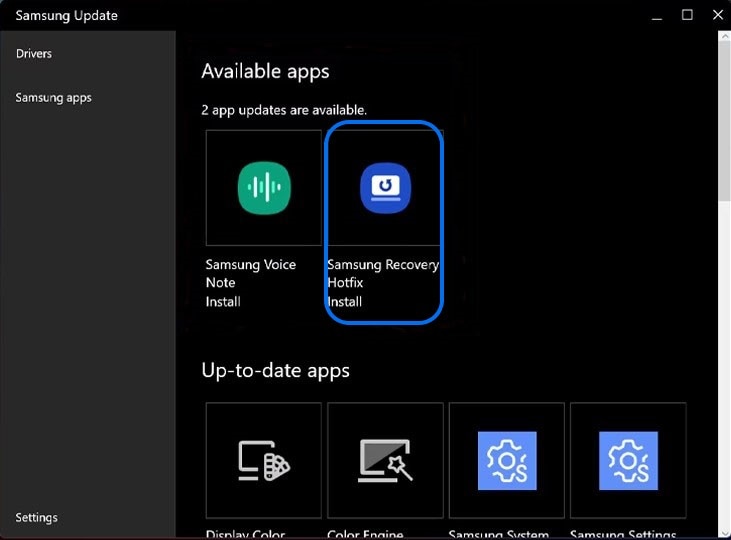Screen dimensions: 731x540
Task: Click the Up-to-date apps heading
Action: [275, 370]
